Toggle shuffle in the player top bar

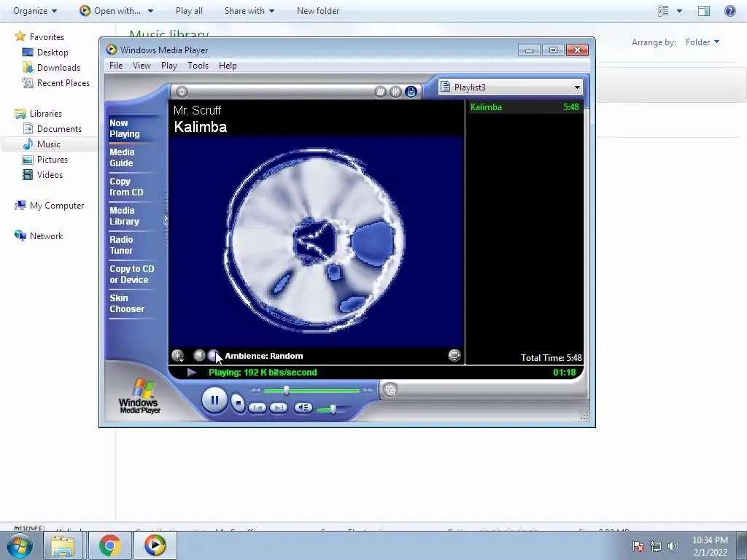(x=380, y=92)
